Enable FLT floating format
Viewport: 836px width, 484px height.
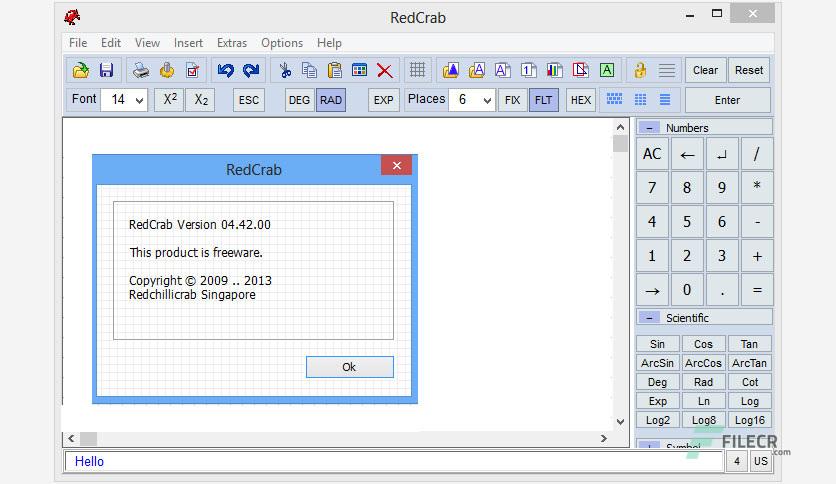(x=543, y=100)
